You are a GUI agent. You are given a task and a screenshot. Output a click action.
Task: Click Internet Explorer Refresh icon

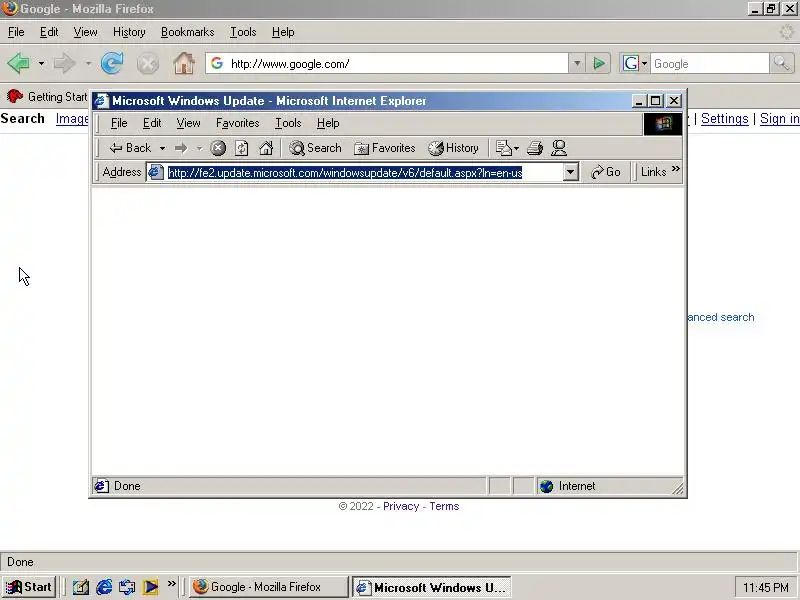point(242,148)
